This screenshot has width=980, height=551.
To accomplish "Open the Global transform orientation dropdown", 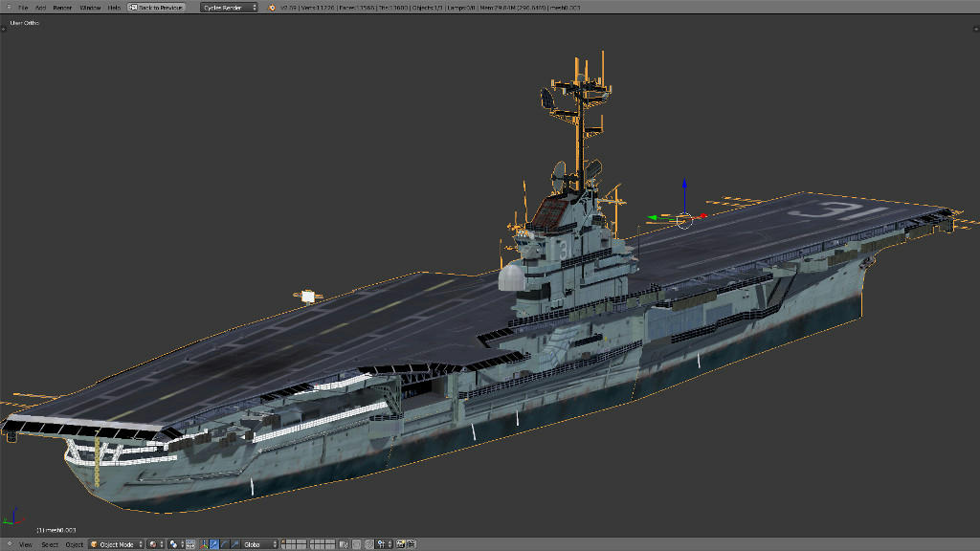I will point(259,544).
